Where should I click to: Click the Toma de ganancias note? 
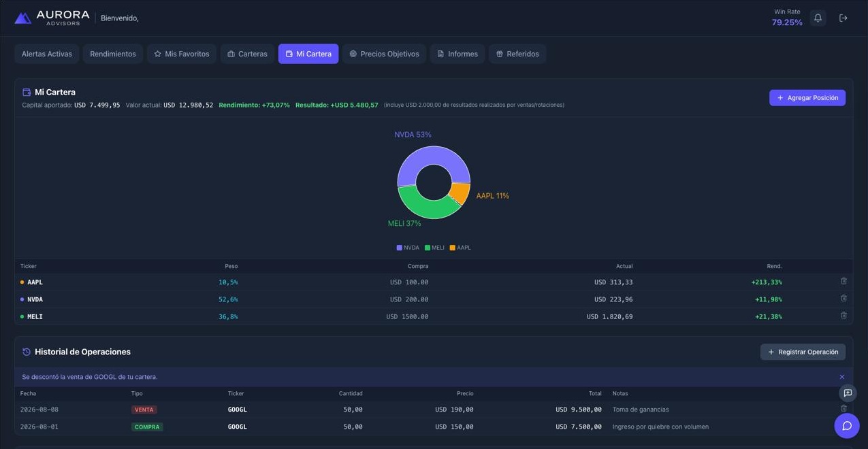click(x=641, y=410)
